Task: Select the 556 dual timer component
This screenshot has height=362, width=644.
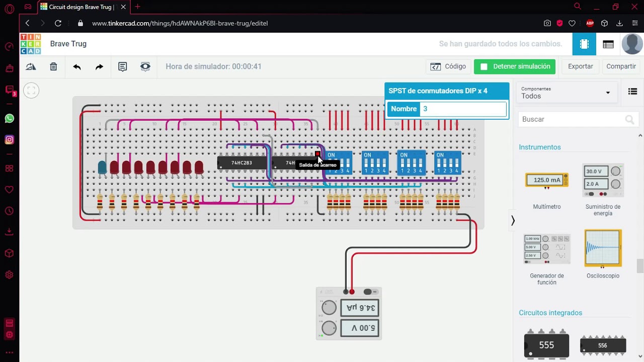Action: coord(603,345)
